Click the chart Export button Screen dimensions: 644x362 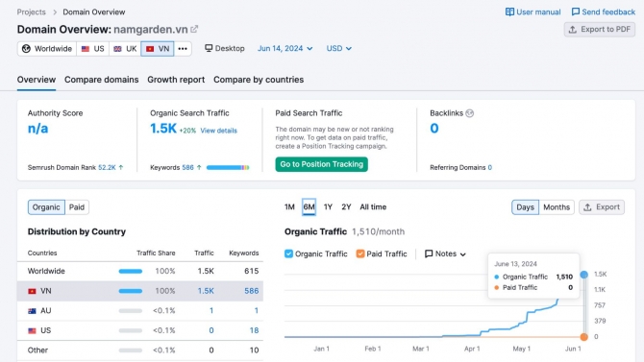pos(602,207)
